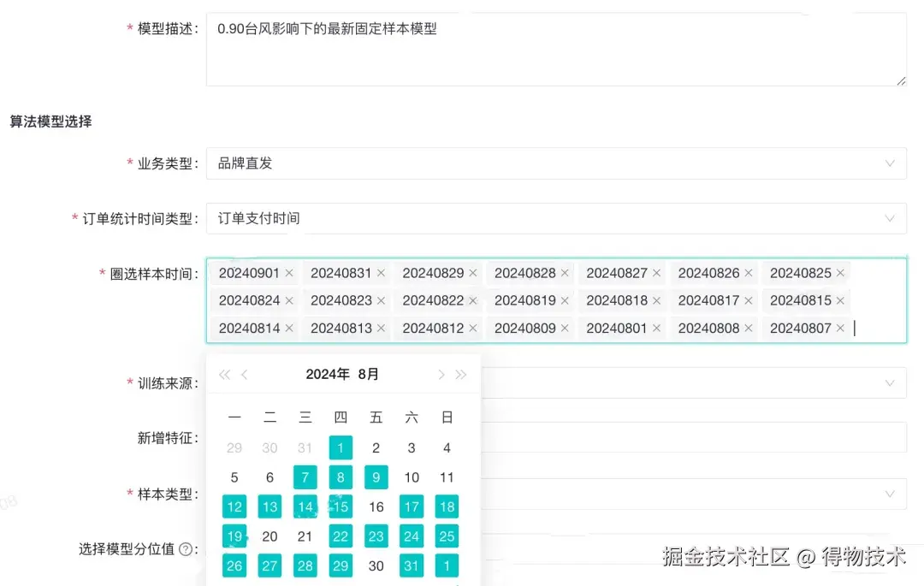Open the 订单统计时间类型 dropdown

tap(556, 218)
